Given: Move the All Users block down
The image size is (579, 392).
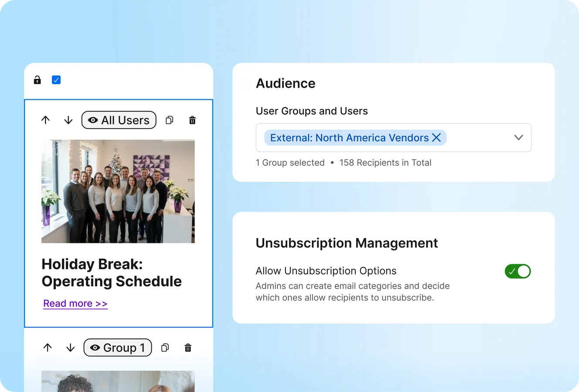Looking at the screenshot, I should [x=68, y=120].
